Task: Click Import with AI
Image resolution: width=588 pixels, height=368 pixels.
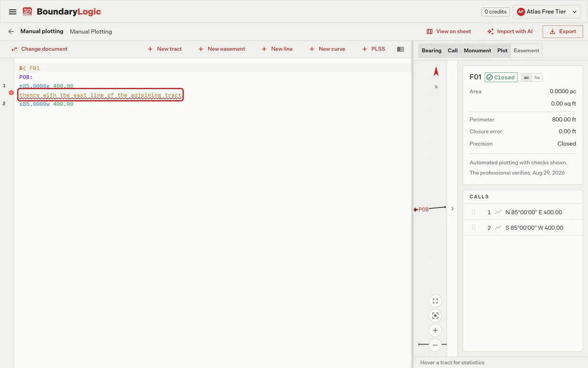Action: (510, 31)
